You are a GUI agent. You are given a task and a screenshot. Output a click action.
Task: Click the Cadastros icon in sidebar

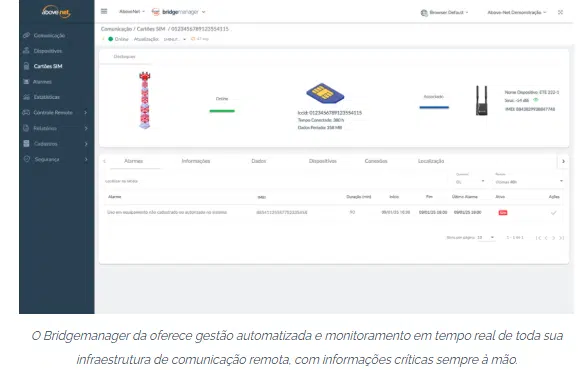click(26, 144)
